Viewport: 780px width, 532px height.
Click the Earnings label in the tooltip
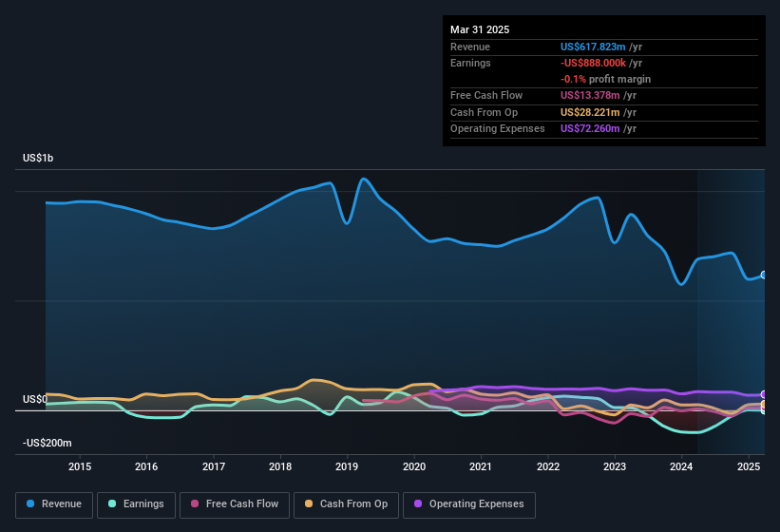470,63
